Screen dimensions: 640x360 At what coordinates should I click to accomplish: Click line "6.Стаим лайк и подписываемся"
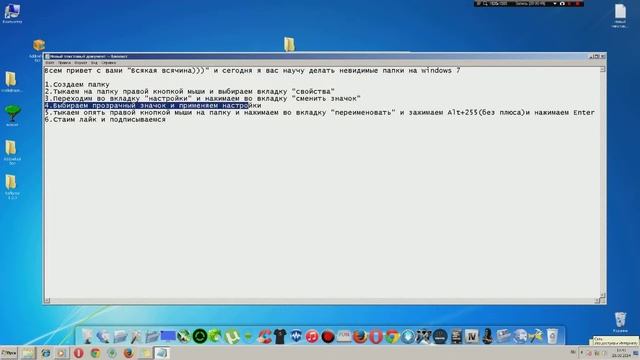pos(105,119)
